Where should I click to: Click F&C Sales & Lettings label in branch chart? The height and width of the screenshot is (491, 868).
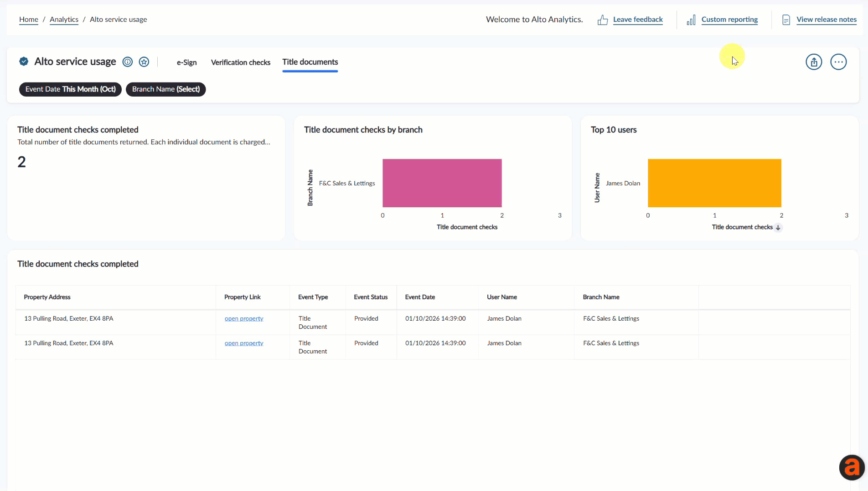(347, 184)
